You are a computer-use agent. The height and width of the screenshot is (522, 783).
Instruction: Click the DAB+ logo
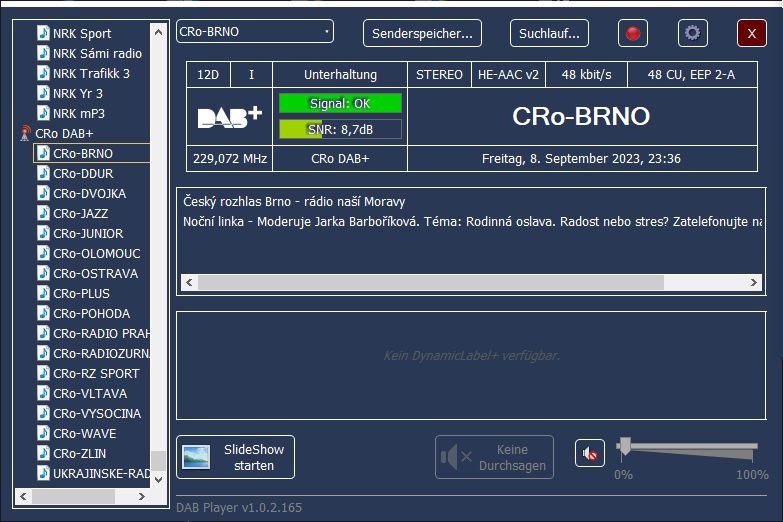230,117
